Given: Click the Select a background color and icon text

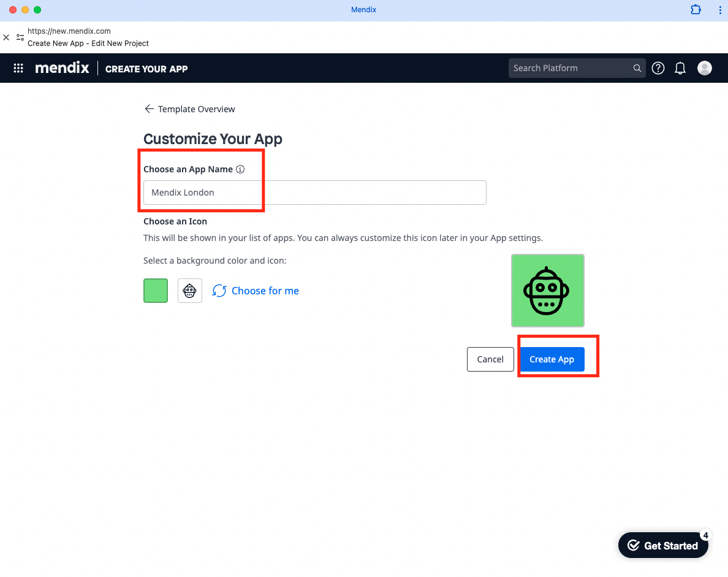Looking at the screenshot, I should tap(215, 261).
